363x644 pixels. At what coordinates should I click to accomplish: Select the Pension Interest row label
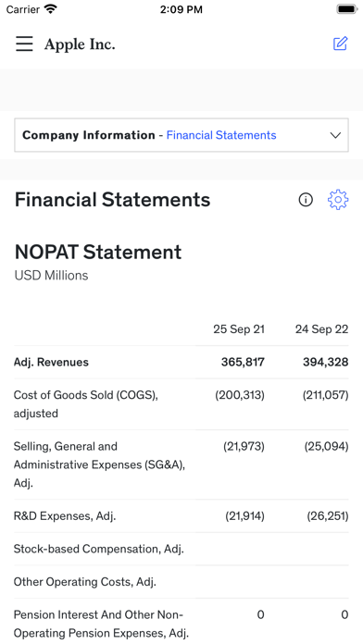click(101, 624)
